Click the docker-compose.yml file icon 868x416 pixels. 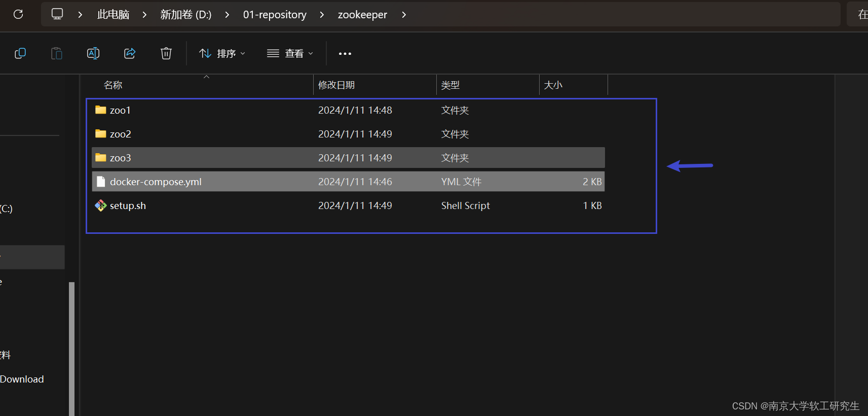click(x=101, y=181)
